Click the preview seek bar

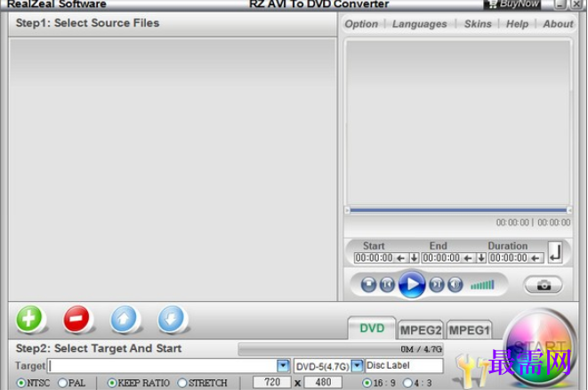(x=458, y=210)
